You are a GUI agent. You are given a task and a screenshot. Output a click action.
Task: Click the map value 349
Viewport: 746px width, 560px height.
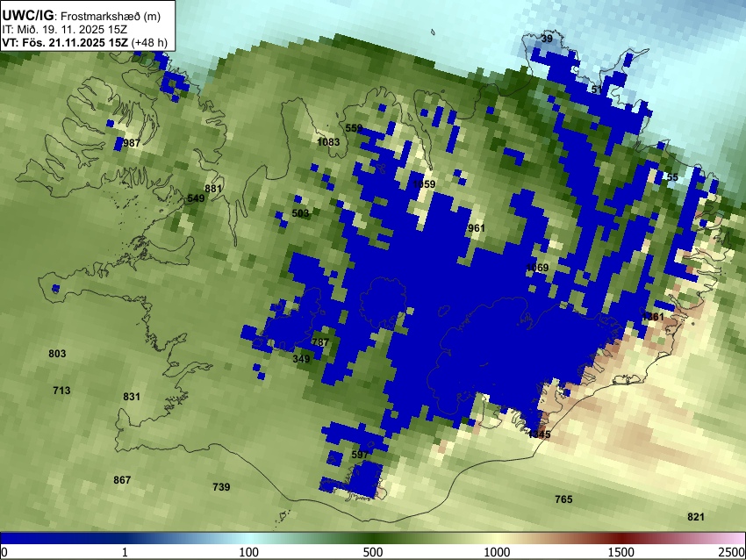click(x=301, y=359)
